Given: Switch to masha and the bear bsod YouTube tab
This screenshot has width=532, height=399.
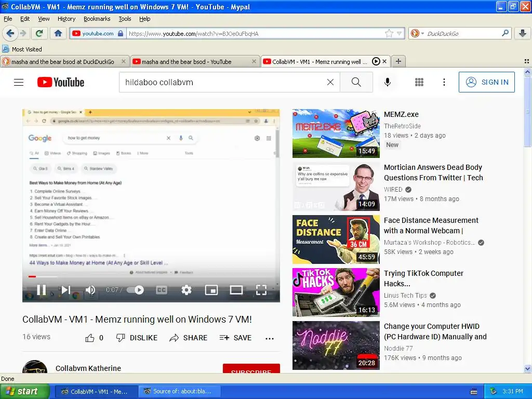Looking at the screenshot, I should (187, 62).
